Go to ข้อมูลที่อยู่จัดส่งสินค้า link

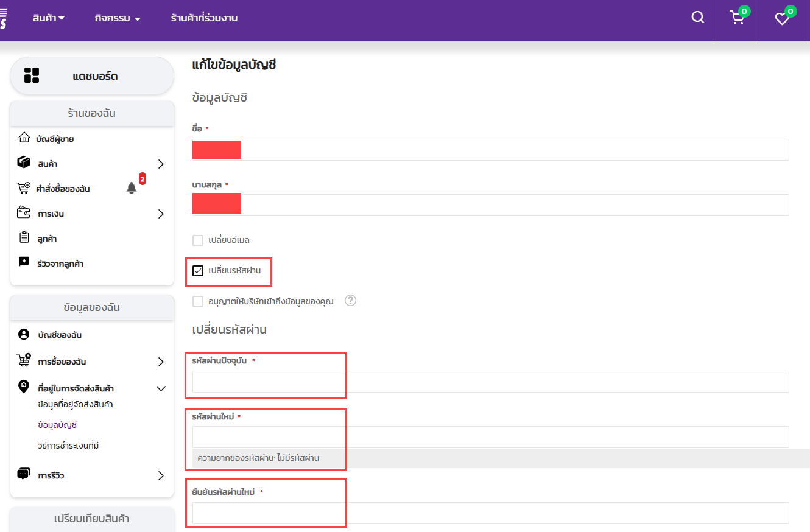[x=75, y=404]
